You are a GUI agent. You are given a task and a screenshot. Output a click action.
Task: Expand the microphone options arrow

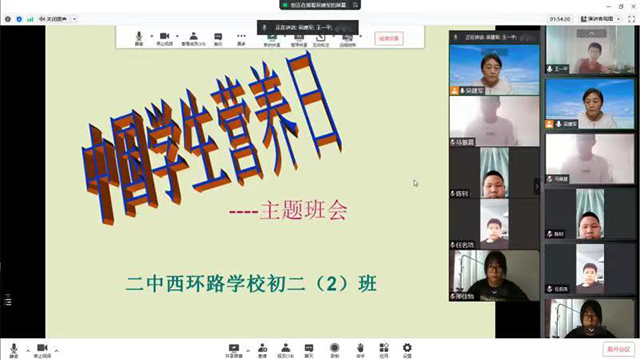(x=28, y=351)
